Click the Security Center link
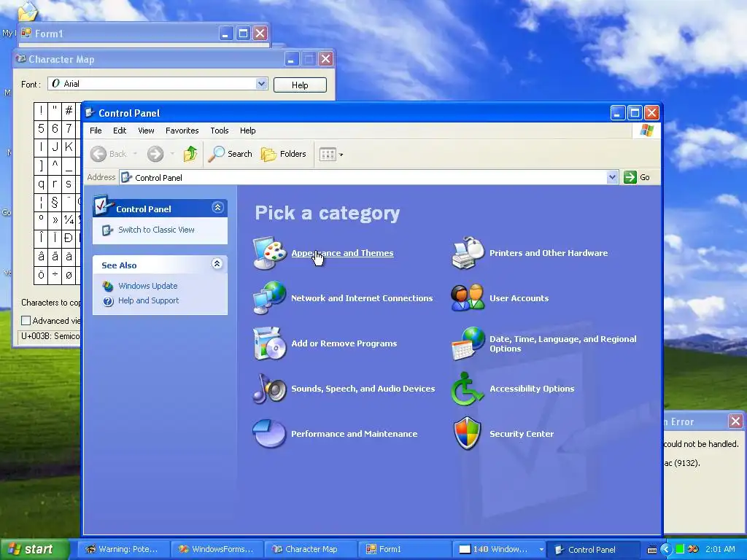 click(522, 434)
